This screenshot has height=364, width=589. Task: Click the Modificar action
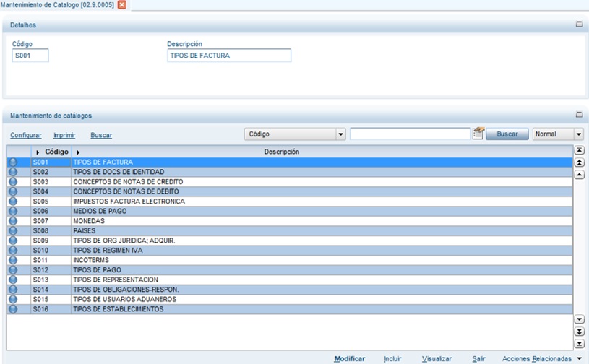click(x=349, y=359)
